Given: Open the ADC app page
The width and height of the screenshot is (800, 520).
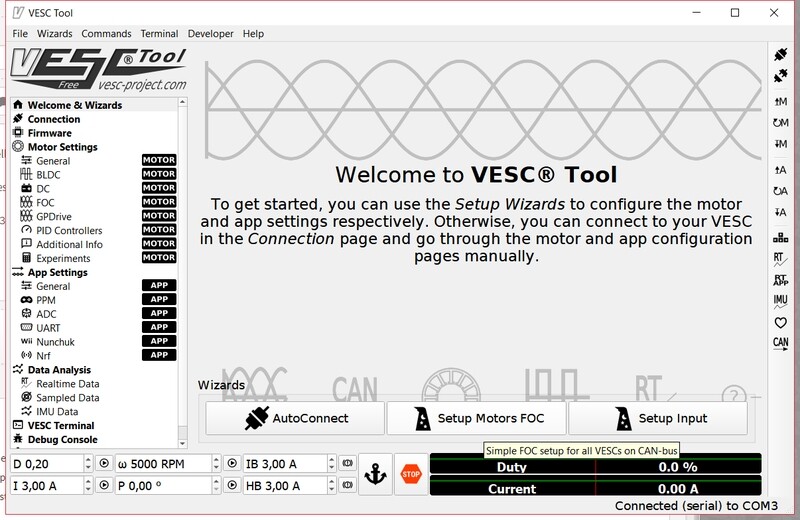Looking at the screenshot, I should tap(94, 314).
